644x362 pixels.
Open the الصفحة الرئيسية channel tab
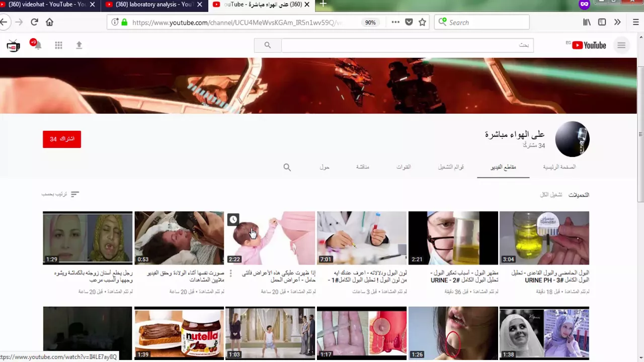(559, 167)
